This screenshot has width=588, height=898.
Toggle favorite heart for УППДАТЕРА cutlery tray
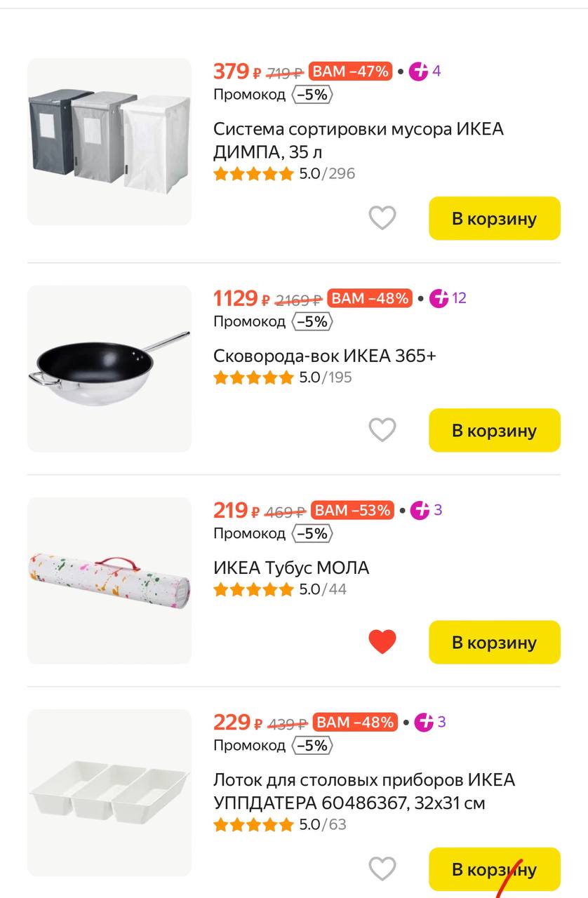coord(382,869)
